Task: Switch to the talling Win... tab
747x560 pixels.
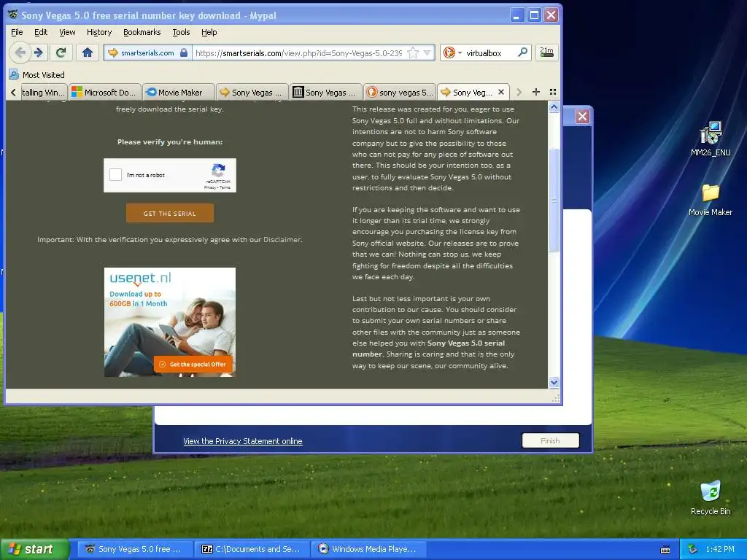Action: (x=43, y=93)
